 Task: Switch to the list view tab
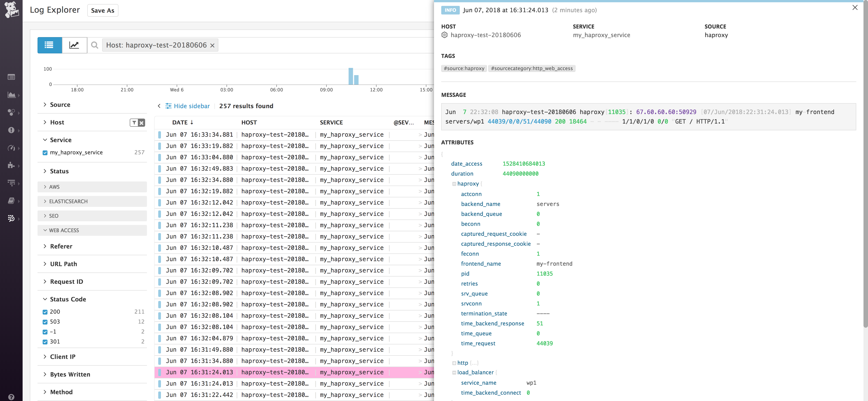[x=50, y=45]
